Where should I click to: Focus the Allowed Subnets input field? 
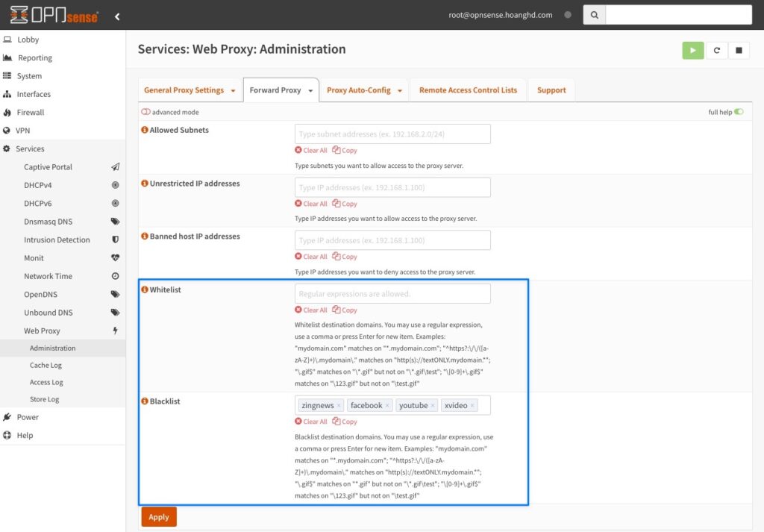(392, 134)
